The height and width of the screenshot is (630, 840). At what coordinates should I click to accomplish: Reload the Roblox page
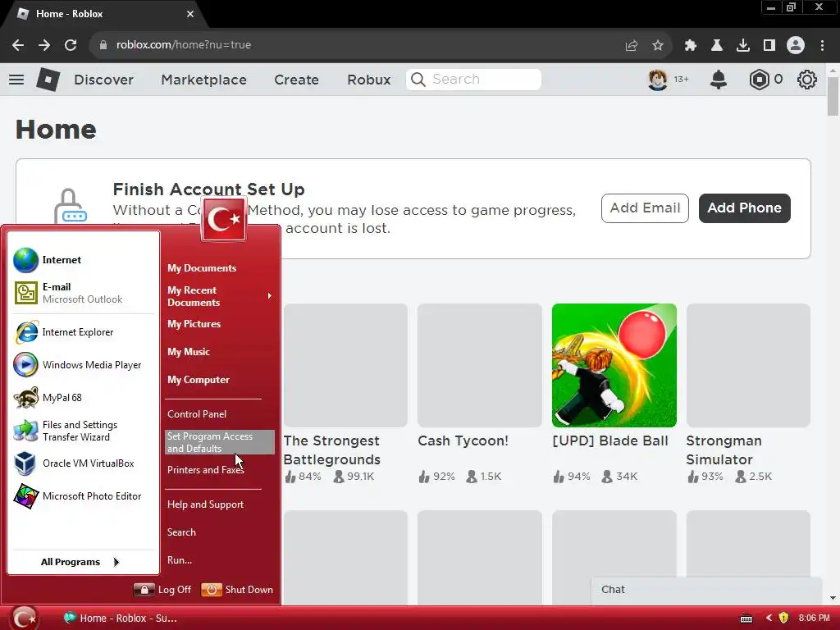click(x=71, y=45)
